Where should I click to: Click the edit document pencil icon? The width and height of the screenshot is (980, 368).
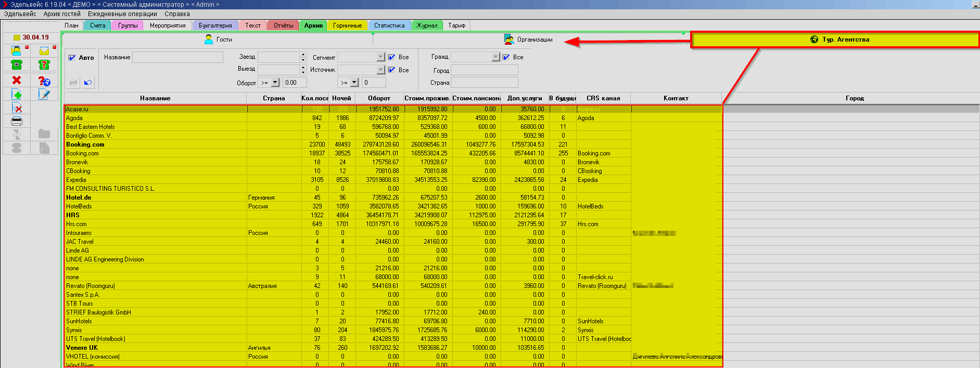point(44,94)
